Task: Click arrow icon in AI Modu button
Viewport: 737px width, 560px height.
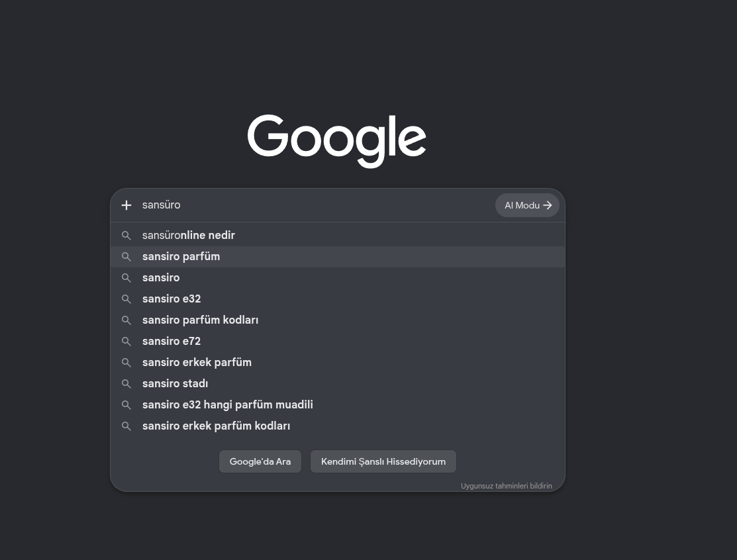Action: coord(547,205)
